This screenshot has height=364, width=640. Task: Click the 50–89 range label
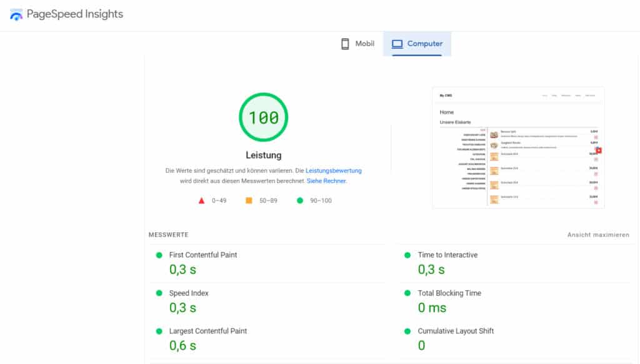[x=268, y=200]
